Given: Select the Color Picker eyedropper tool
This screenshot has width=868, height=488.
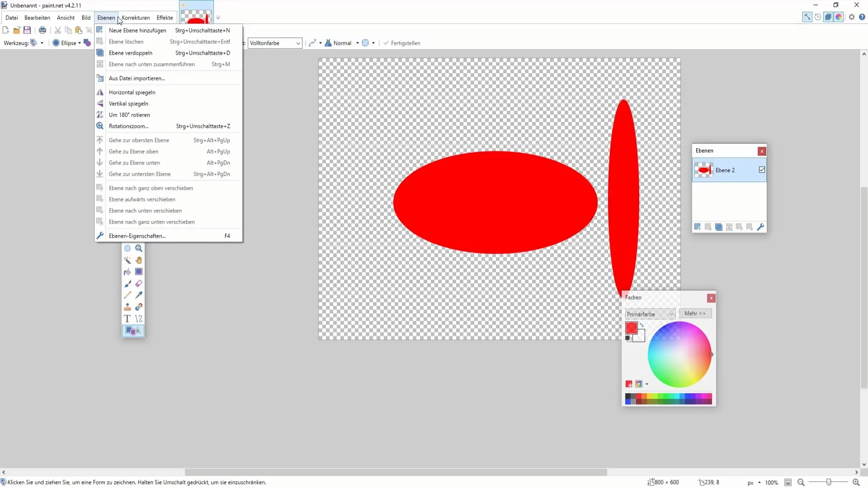Looking at the screenshot, I should click(139, 296).
